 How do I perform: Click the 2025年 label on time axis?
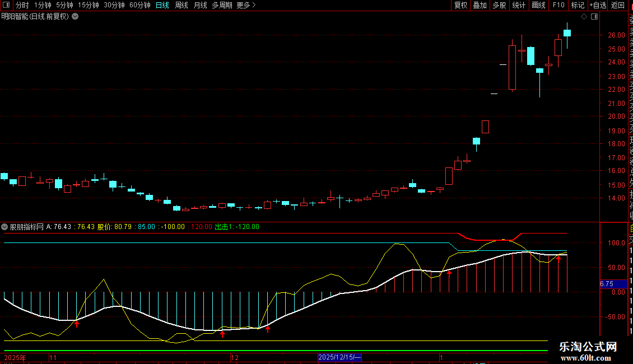click(15, 357)
